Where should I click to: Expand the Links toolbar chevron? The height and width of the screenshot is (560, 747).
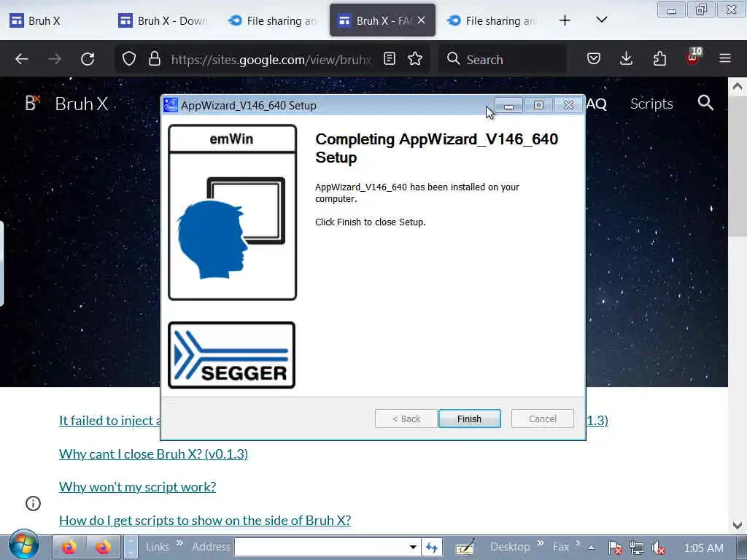point(179,542)
